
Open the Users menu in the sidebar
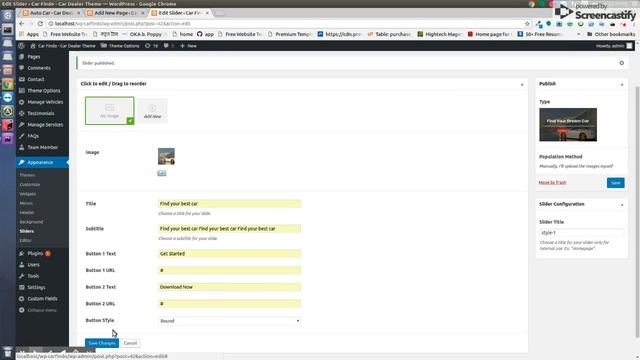pyautogui.click(x=33, y=264)
